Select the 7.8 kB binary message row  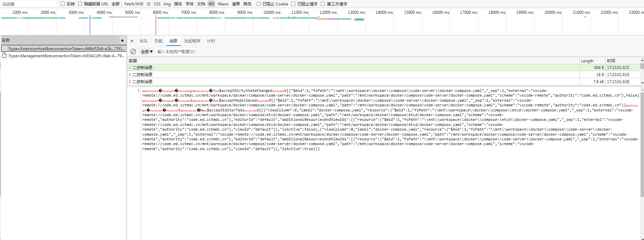(383, 82)
